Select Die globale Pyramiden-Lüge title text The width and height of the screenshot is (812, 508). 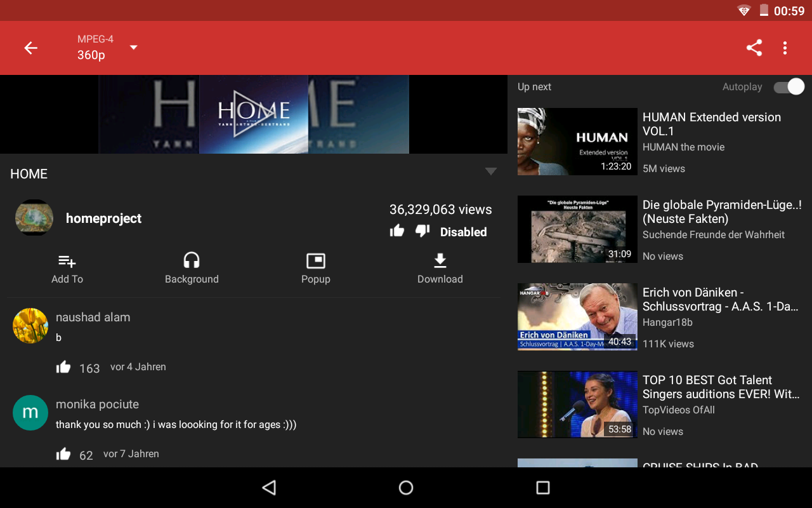pyautogui.click(x=722, y=211)
